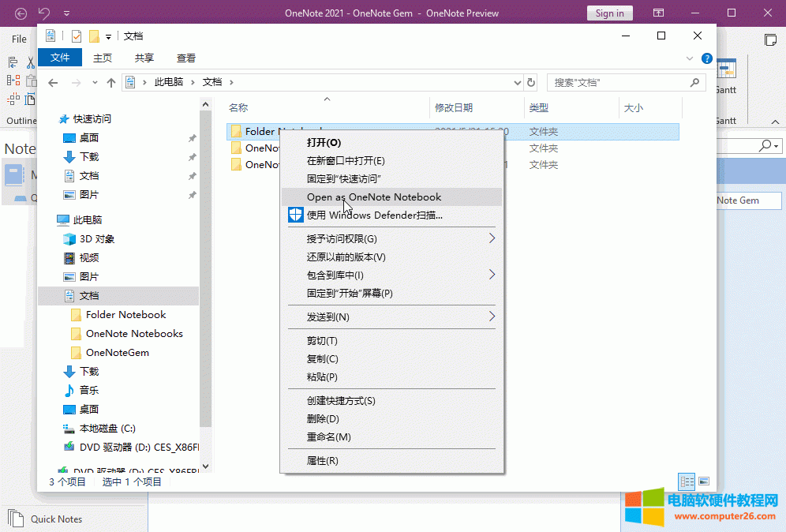
Task: Click the Back navigation arrow
Action: point(53,81)
